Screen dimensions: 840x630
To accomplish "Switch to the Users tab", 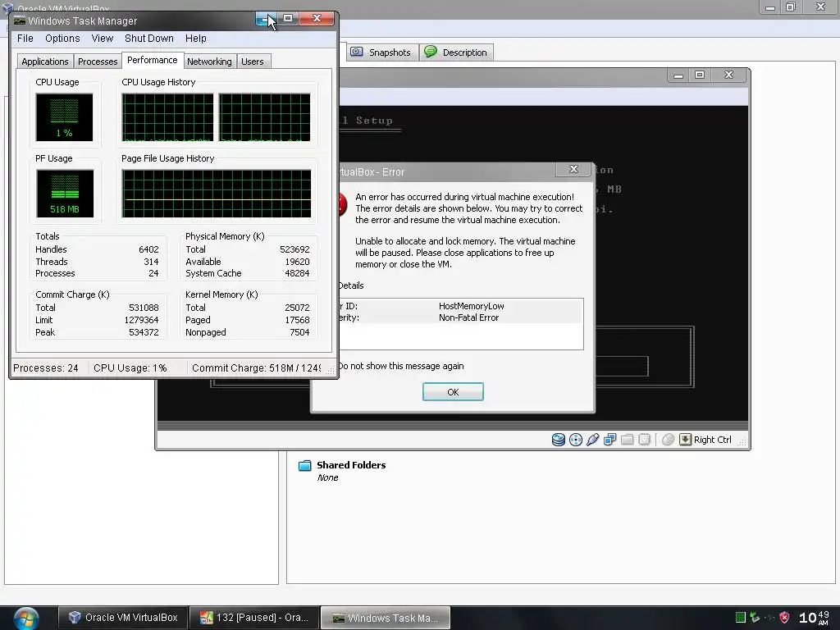I will pos(253,62).
